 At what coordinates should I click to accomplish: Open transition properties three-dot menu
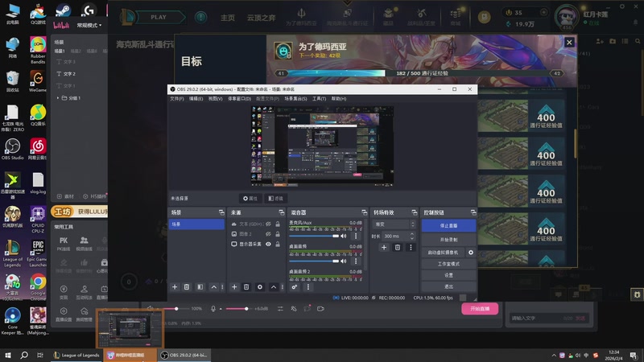click(411, 248)
